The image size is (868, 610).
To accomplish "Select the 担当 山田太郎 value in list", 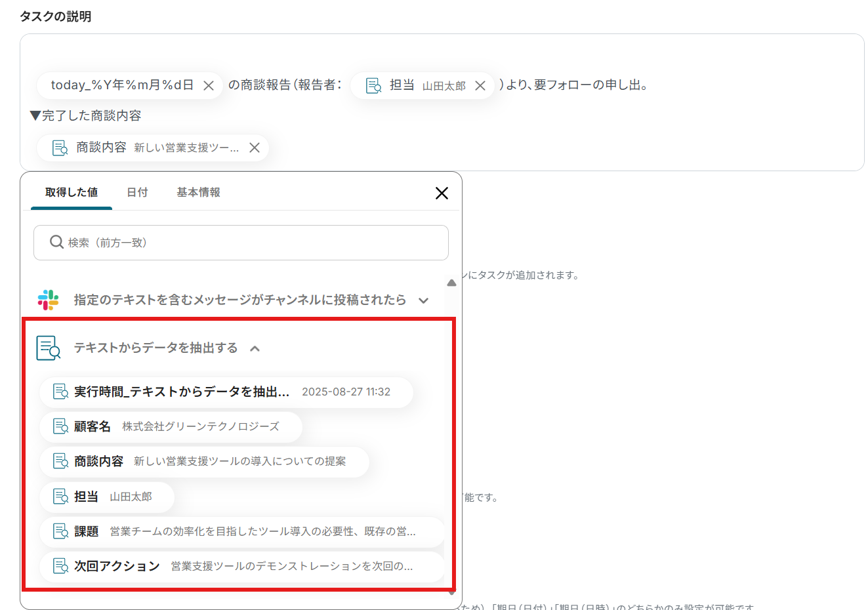I will [x=107, y=497].
